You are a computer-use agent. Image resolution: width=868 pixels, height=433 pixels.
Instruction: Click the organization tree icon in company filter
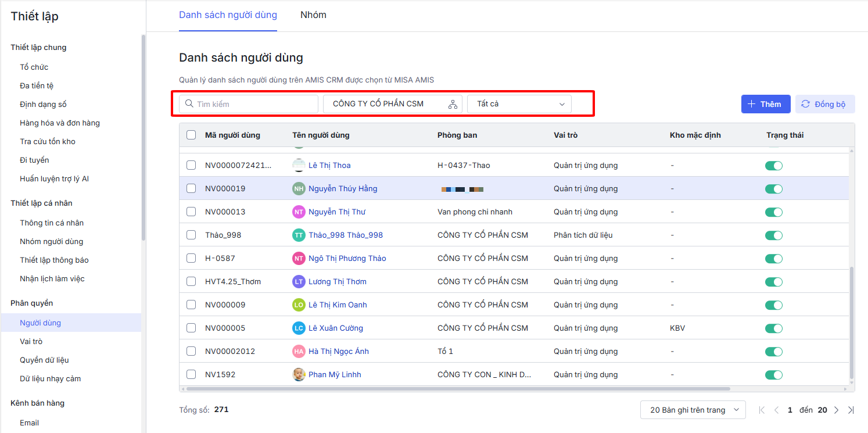click(x=453, y=104)
